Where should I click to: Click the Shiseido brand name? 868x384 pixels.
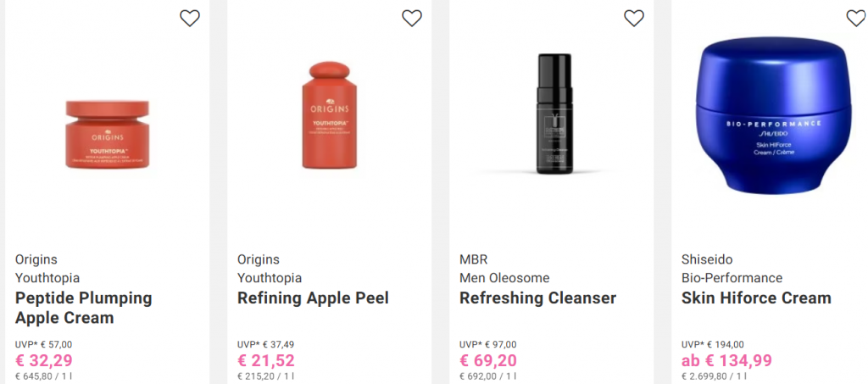(707, 259)
